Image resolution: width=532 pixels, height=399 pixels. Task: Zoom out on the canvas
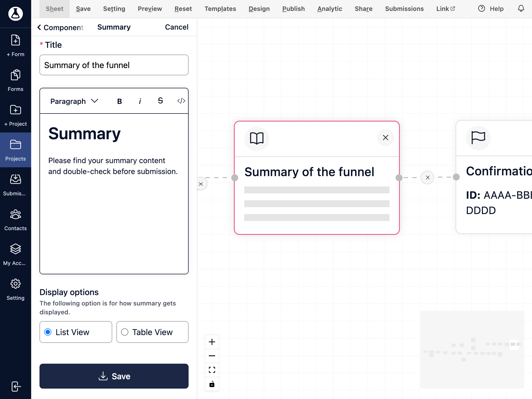point(212,356)
